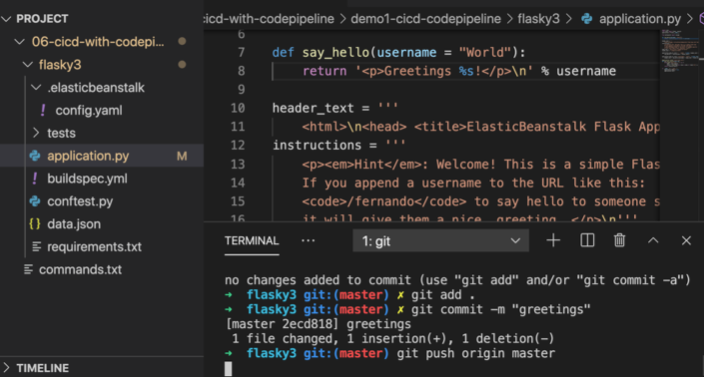Open commands.txt file
This screenshot has height=377, width=704.
[x=80, y=270]
